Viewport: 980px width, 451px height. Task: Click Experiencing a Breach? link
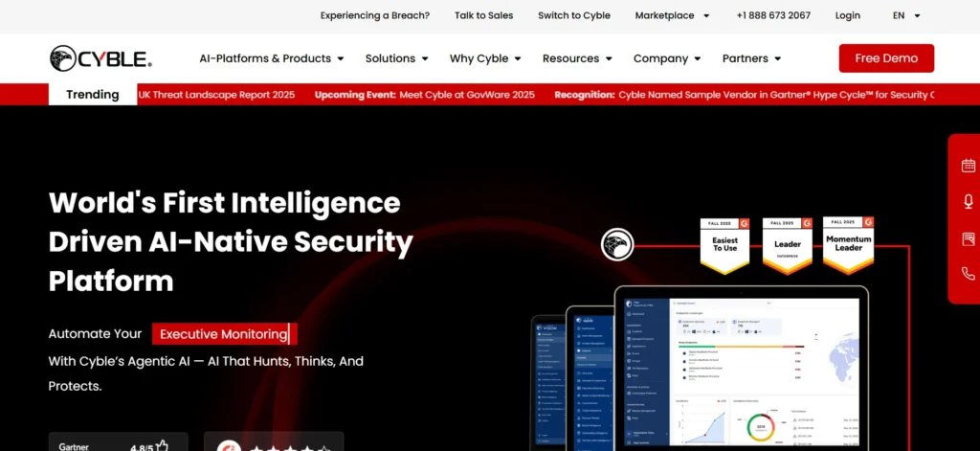[x=375, y=15]
